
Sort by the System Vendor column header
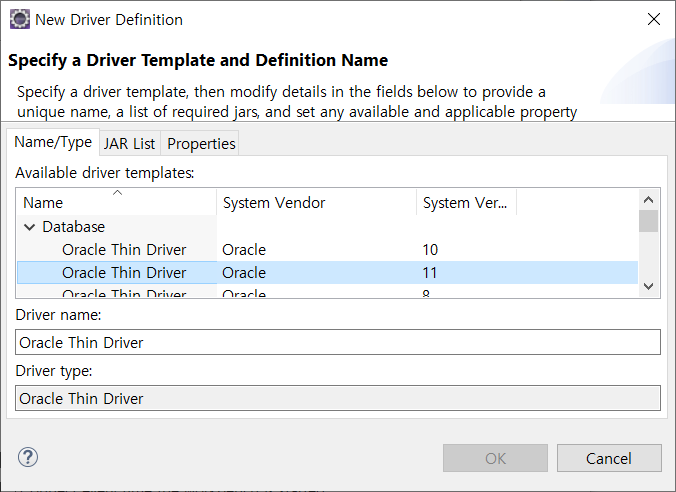[x=316, y=203]
